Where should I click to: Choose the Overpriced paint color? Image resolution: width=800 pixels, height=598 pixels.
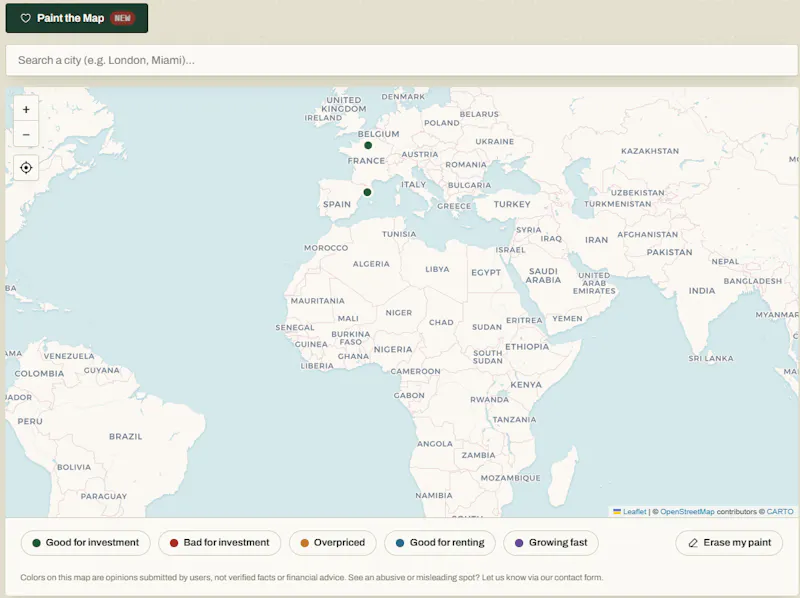coord(333,543)
